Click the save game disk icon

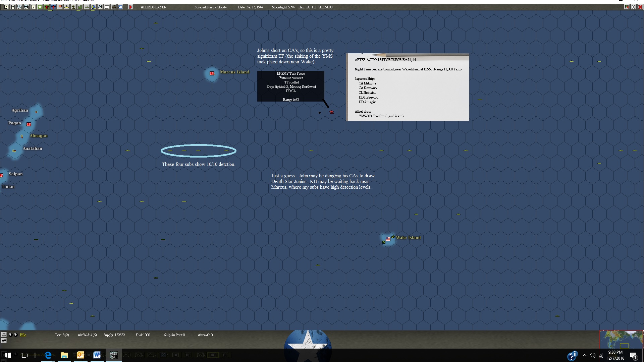(x=6, y=7)
